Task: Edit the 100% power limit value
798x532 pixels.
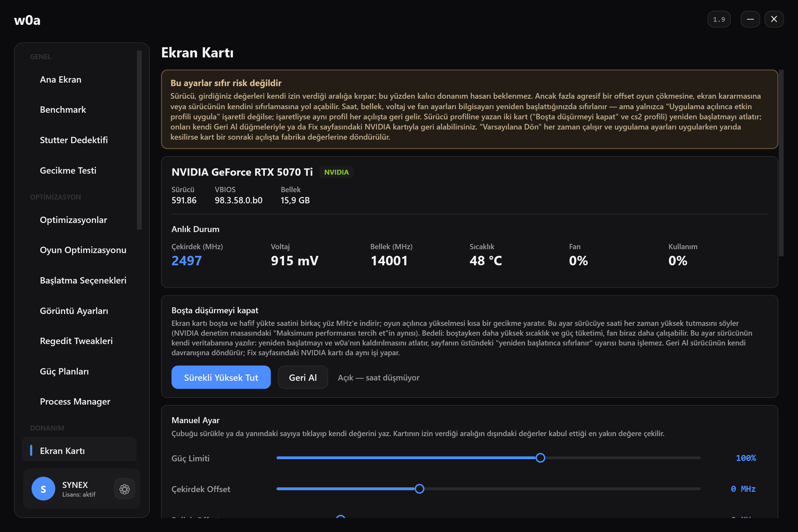Action: 746,458
